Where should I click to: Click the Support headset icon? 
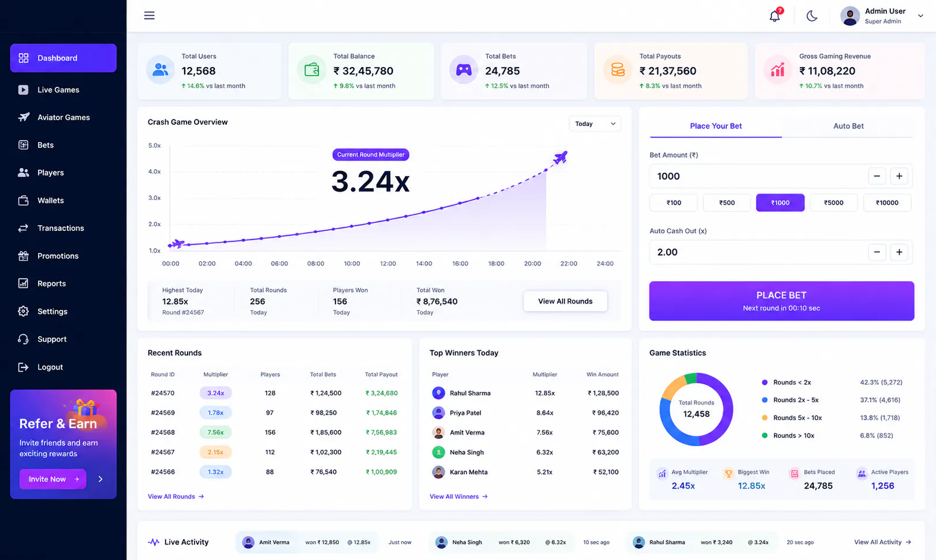tap(23, 339)
